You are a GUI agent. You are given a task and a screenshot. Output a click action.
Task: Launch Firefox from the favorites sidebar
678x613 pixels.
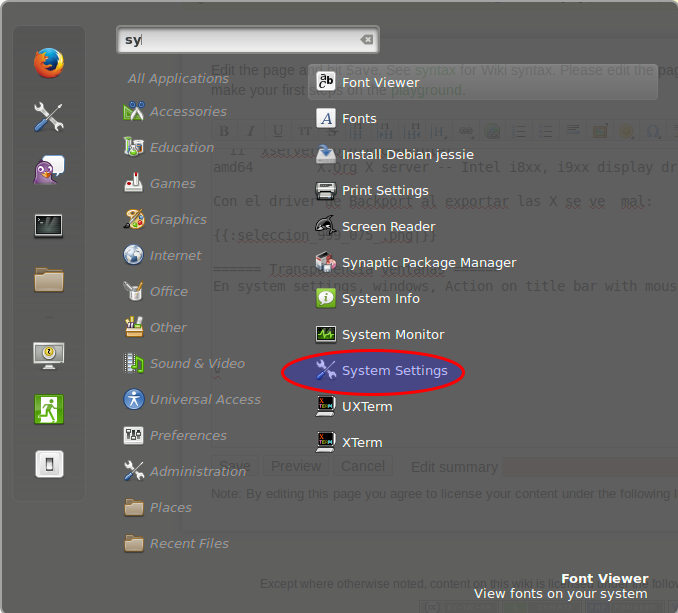49,63
